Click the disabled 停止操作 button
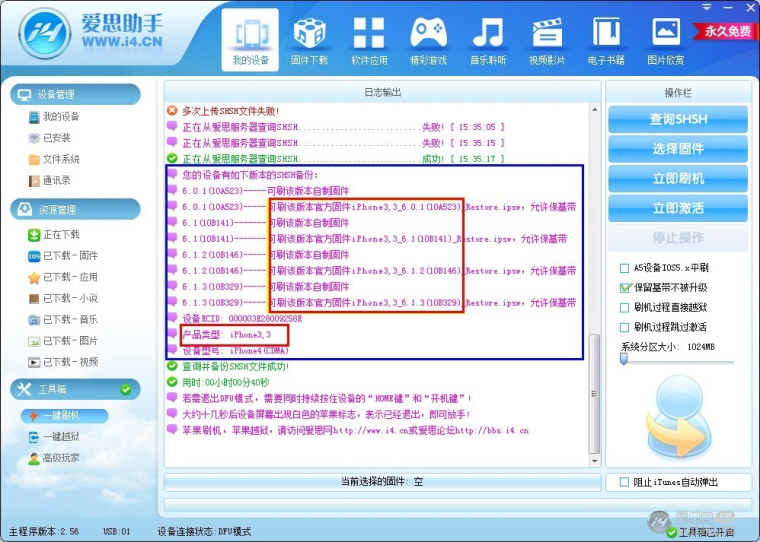The image size is (760, 542). [678, 238]
